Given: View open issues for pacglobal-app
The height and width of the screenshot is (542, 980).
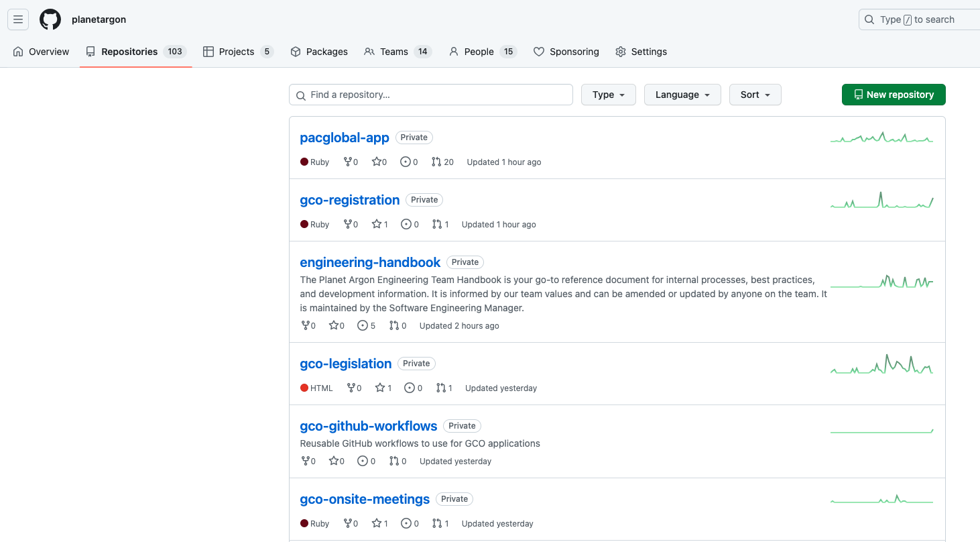Looking at the screenshot, I should tap(409, 162).
